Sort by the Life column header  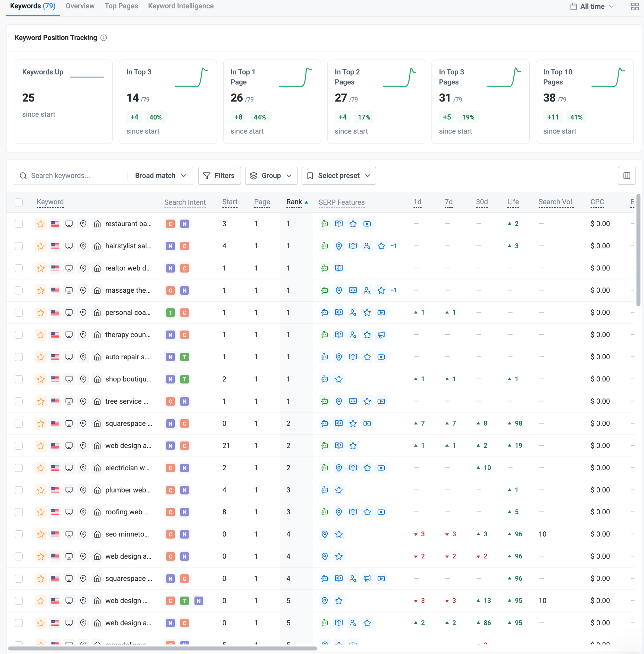point(513,202)
